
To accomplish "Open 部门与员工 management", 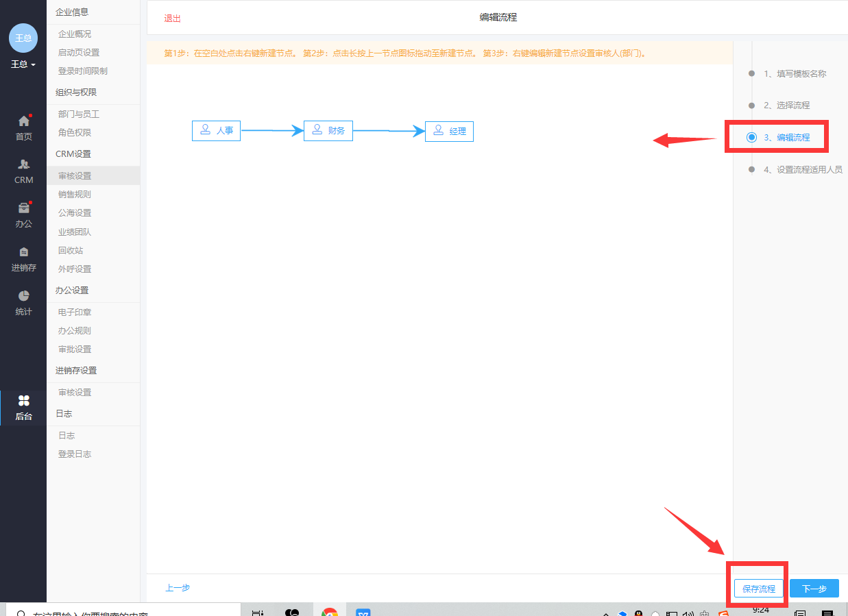I will (79, 114).
